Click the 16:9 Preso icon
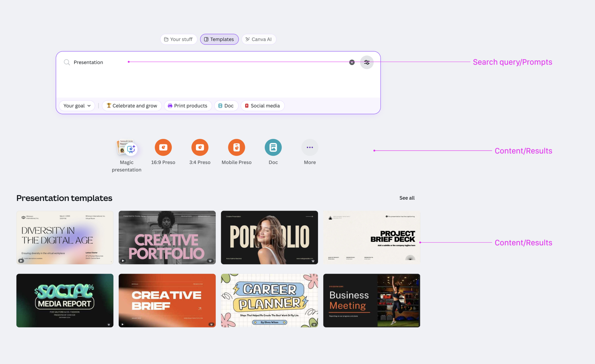 [163, 147]
